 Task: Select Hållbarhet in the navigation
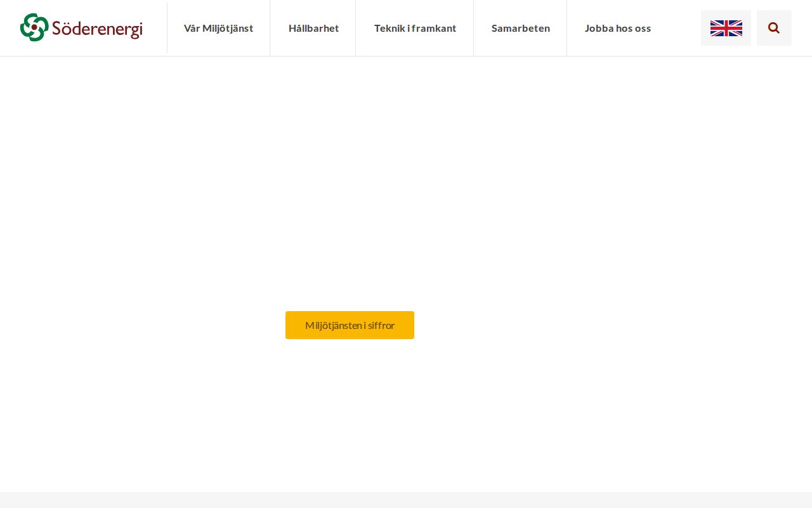click(313, 28)
